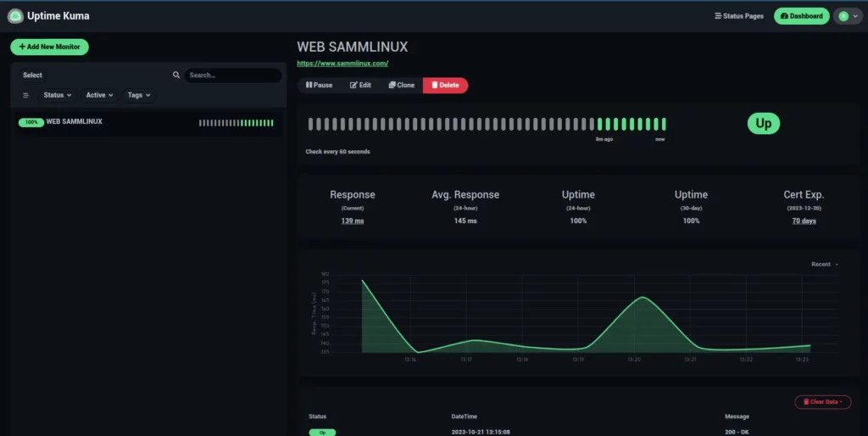Open the Clear Data dropdown button
The width and height of the screenshot is (868, 436).
[x=822, y=402]
